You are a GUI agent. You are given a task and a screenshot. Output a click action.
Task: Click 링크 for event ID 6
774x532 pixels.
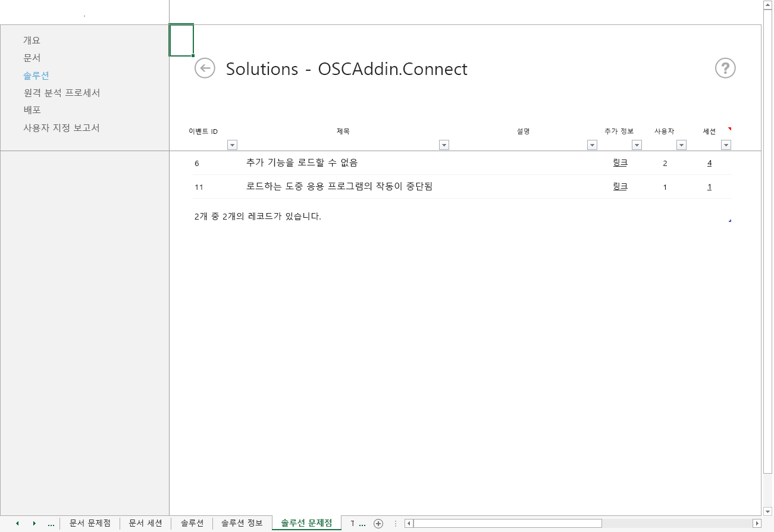(620, 162)
